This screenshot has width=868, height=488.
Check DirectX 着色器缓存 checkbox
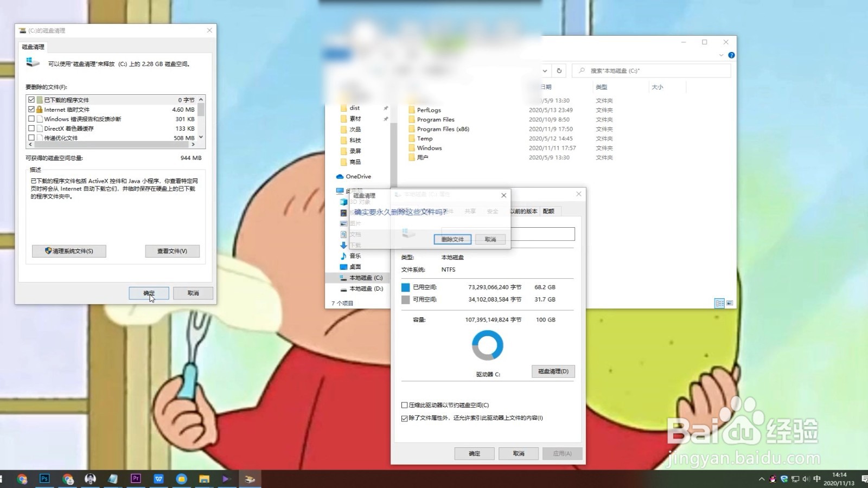(31, 129)
